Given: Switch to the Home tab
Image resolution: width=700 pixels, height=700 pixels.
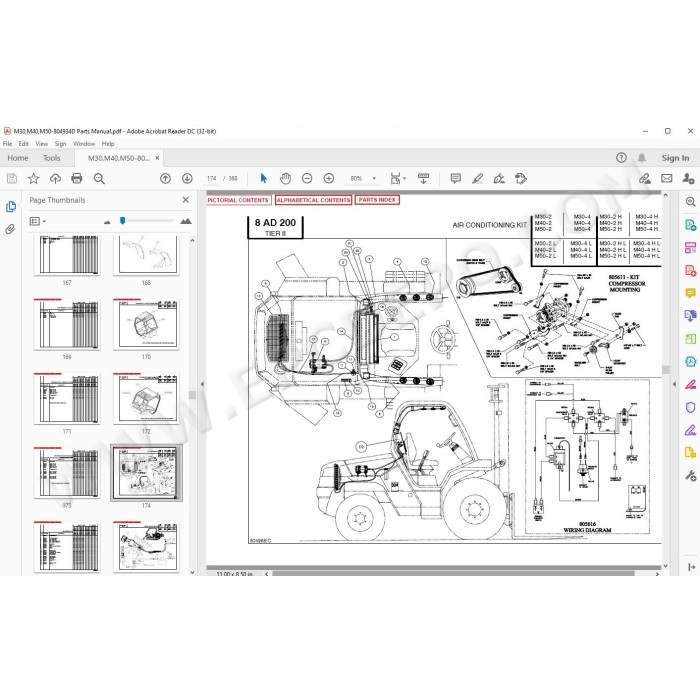Looking at the screenshot, I should [18, 158].
